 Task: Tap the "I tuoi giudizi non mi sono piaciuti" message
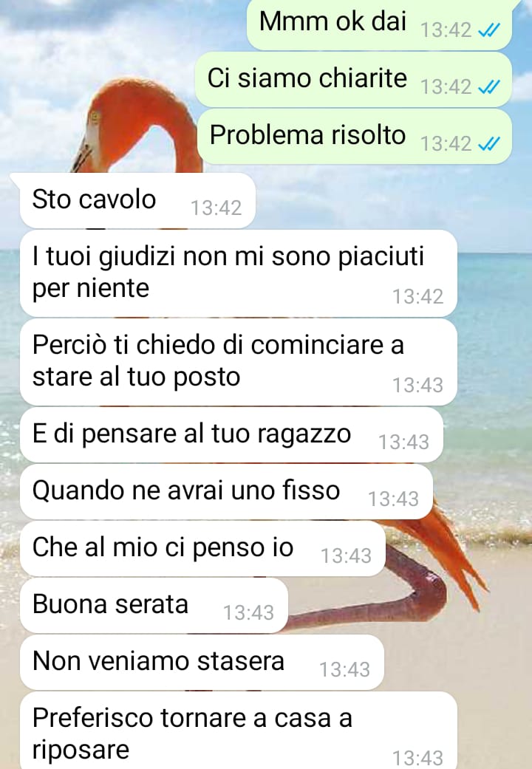239,273
